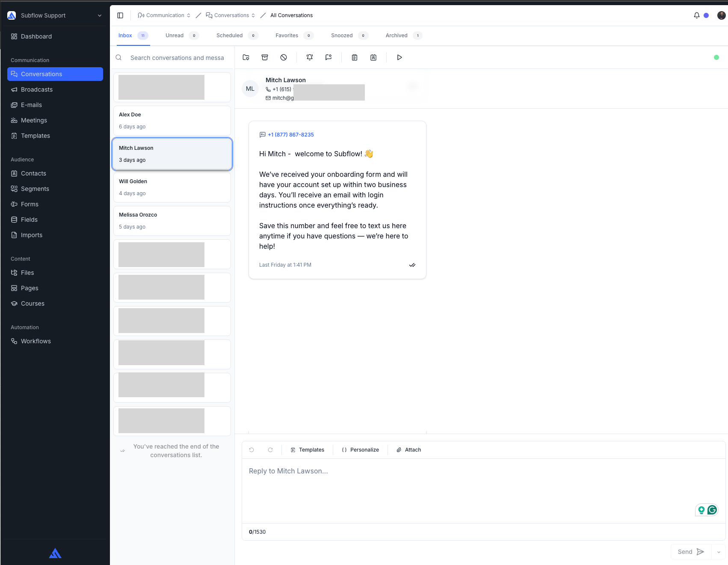Open contact details icon in toolbar
The image size is (728, 565).
[373, 57]
